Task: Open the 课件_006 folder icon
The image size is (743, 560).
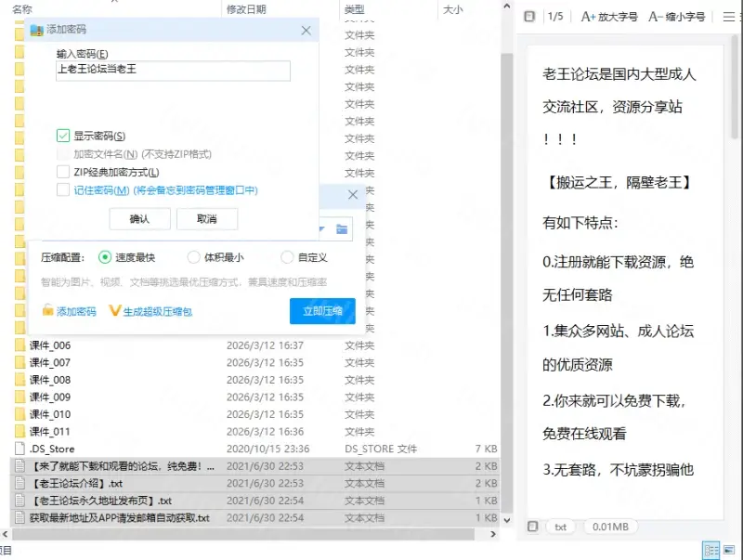Action: [x=20, y=345]
